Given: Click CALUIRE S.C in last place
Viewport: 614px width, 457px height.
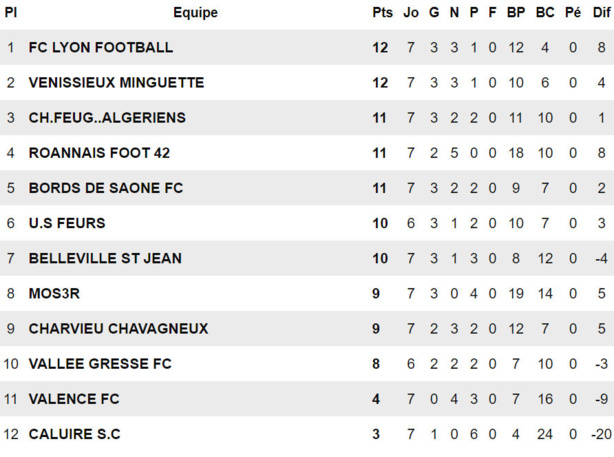Looking at the screenshot, I should coord(74,434).
